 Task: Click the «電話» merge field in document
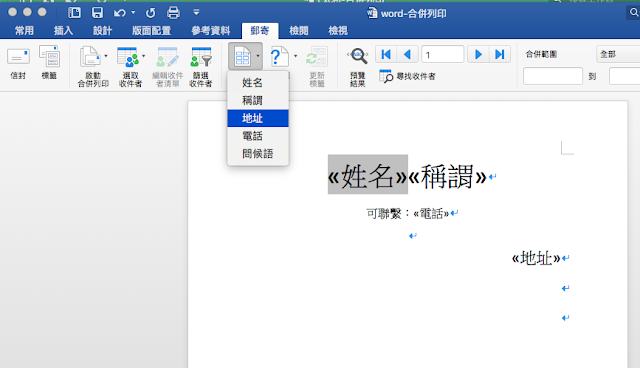(431, 213)
